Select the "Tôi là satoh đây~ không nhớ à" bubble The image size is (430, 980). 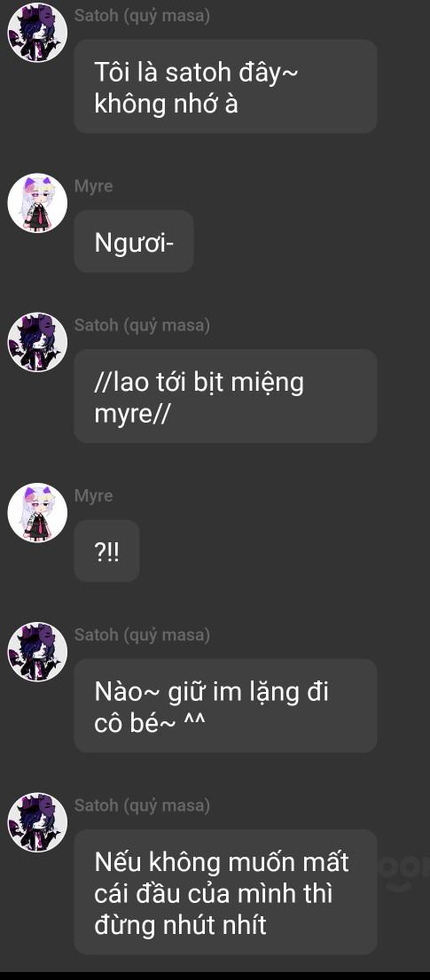[225, 86]
